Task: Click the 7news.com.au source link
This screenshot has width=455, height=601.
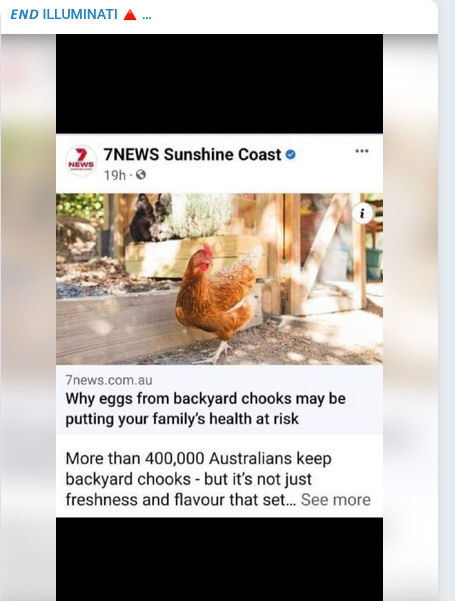Action: (x=109, y=380)
